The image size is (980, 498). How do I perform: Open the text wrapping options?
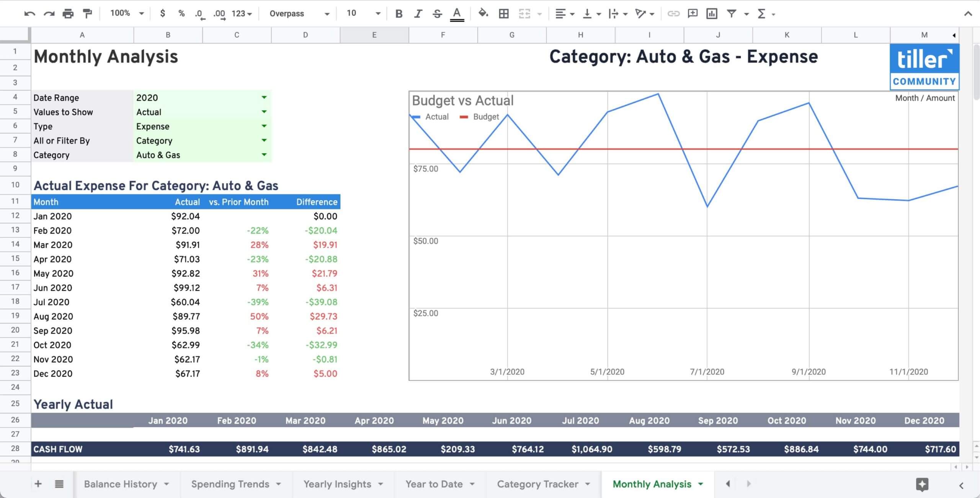[x=618, y=14]
